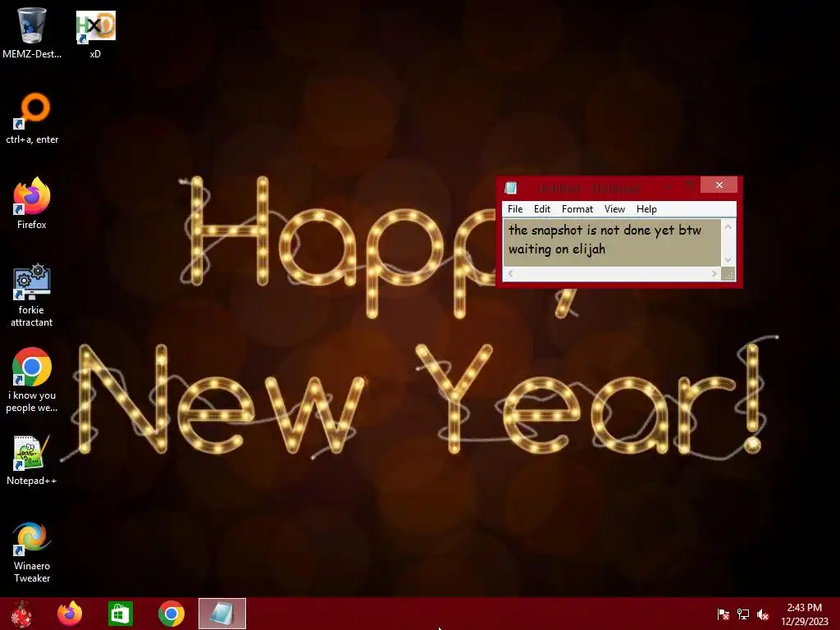
Task: Open Firefox from the taskbar
Action: (70, 614)
